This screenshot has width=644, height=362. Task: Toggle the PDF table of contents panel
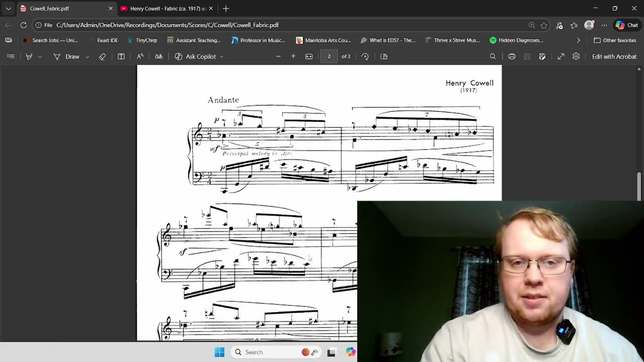11,57
